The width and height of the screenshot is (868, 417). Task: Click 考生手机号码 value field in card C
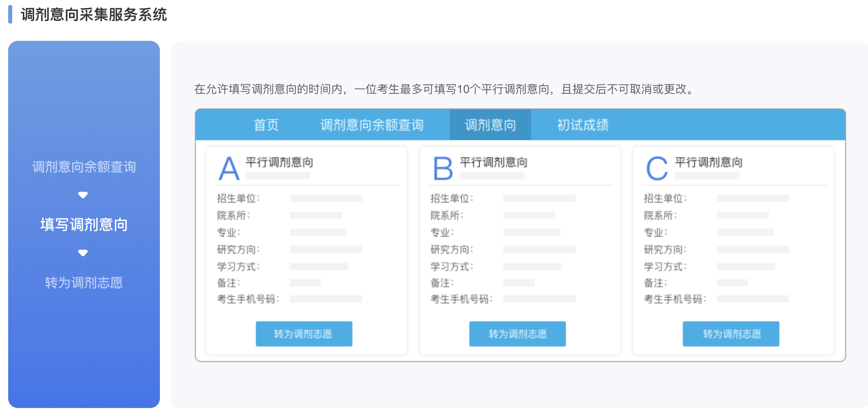753,299
